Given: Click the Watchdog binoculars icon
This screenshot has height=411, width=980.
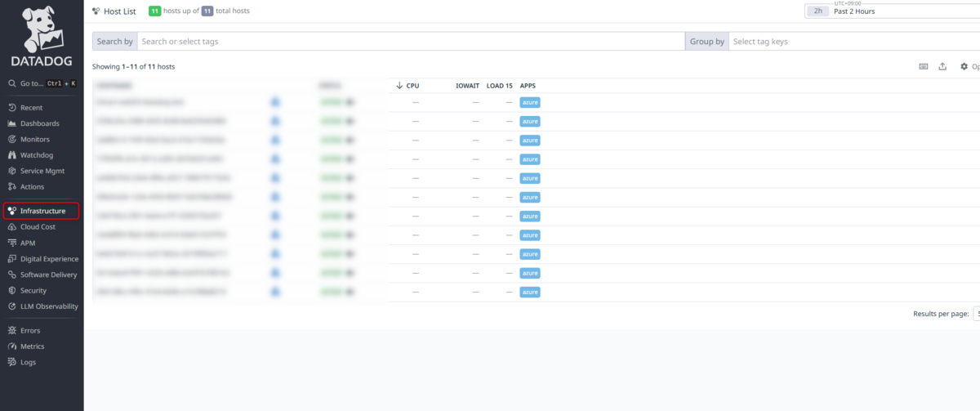Looking at the screenshot, I should pos(11,155).
